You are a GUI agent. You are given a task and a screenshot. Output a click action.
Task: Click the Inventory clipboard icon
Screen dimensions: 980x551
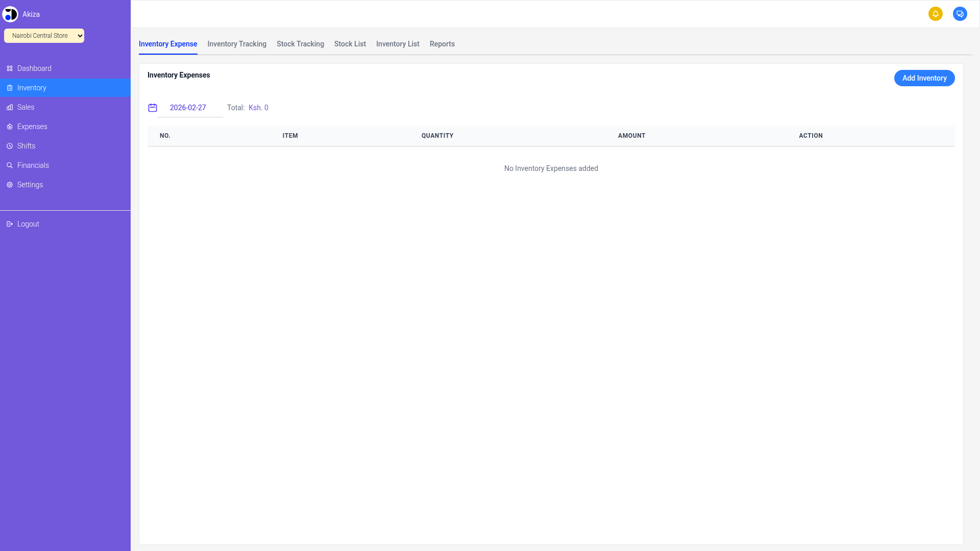tap(9, 87)
